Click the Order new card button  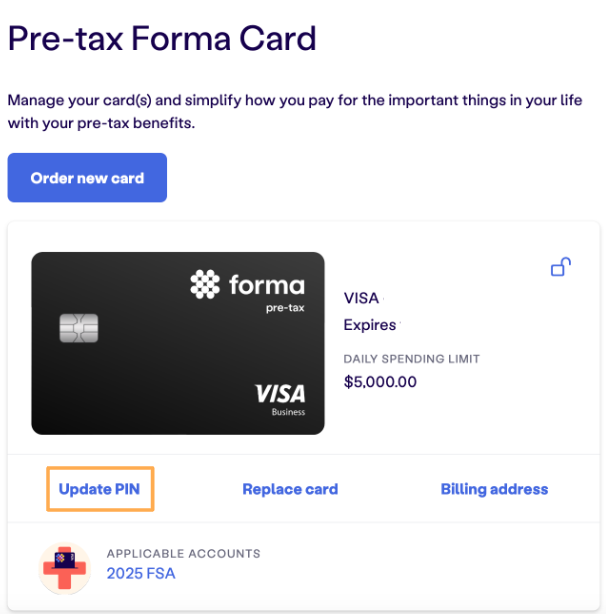click(87, 178)
